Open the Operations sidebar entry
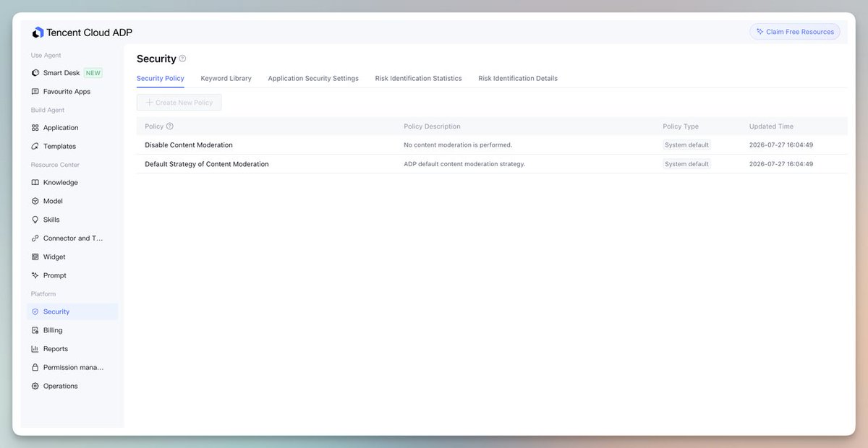 click(72, 386)
